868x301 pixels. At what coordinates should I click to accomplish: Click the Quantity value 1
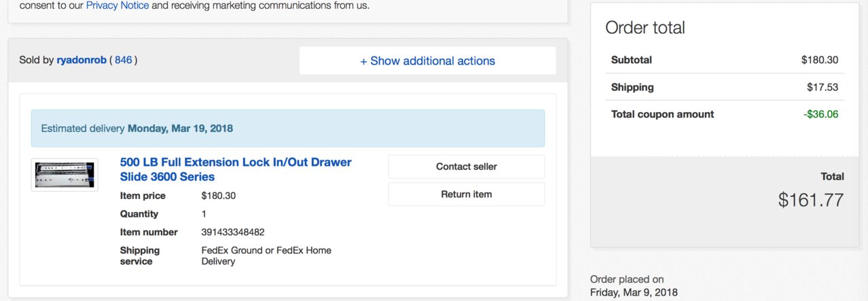[x=204, y=214]
